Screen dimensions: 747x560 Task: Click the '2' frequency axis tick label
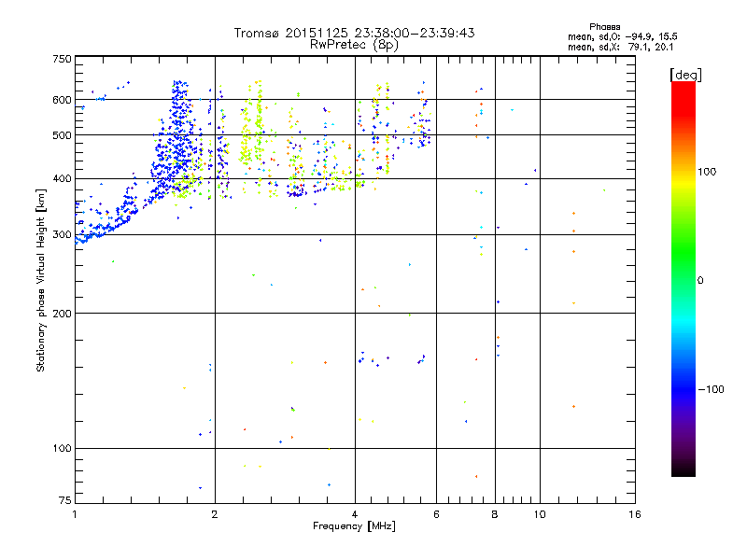tap(215, 514)
